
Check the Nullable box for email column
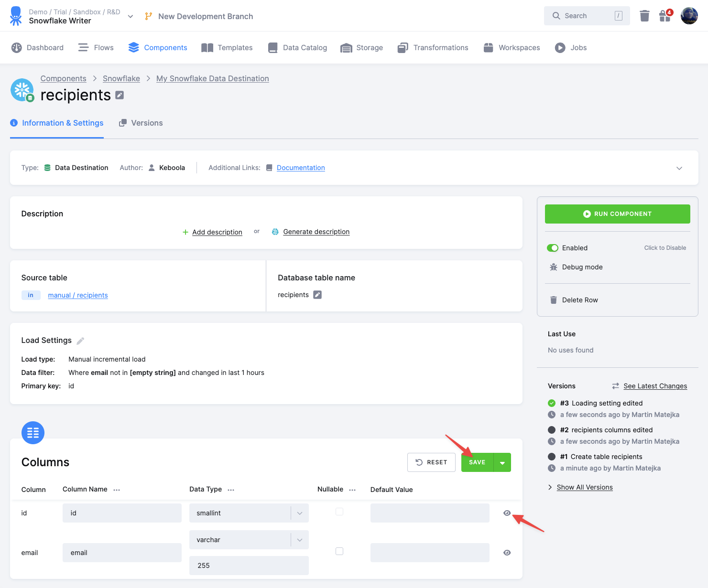(x=339, y=551)
